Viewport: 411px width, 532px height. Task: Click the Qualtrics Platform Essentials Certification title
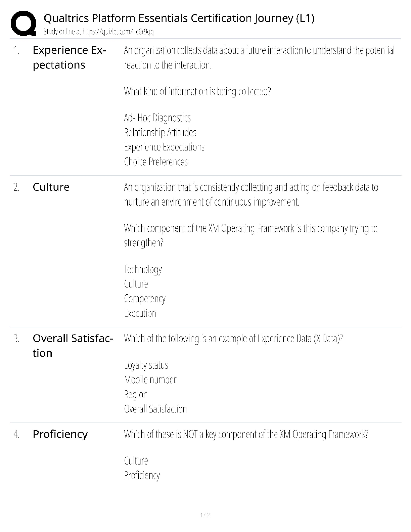(x=179, y=18)
